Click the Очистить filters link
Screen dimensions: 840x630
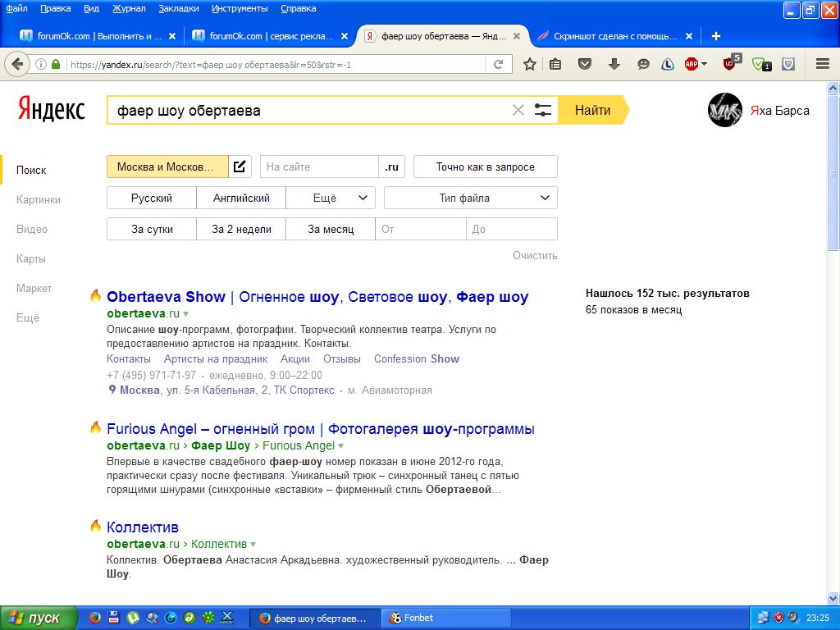click(x=535, y=256)
